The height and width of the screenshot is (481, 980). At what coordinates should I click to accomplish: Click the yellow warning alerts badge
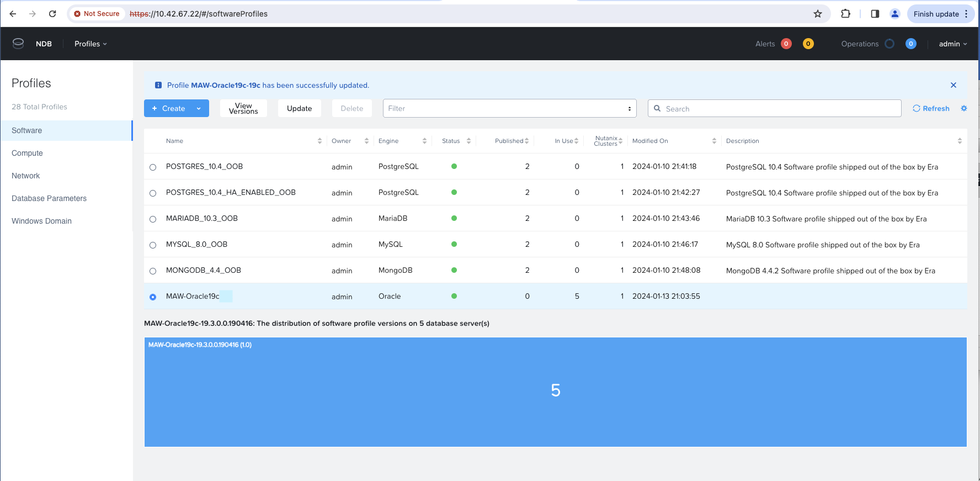[808, 44]
